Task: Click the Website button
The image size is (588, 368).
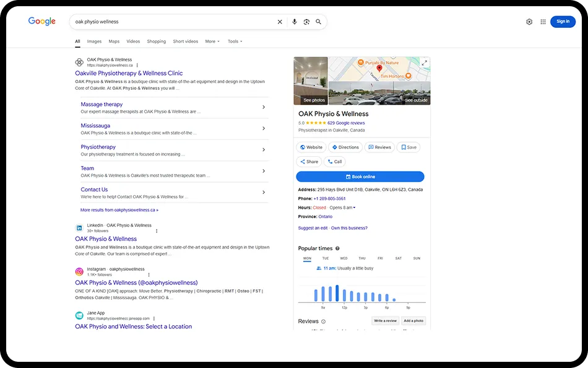Action: (311, 147)
